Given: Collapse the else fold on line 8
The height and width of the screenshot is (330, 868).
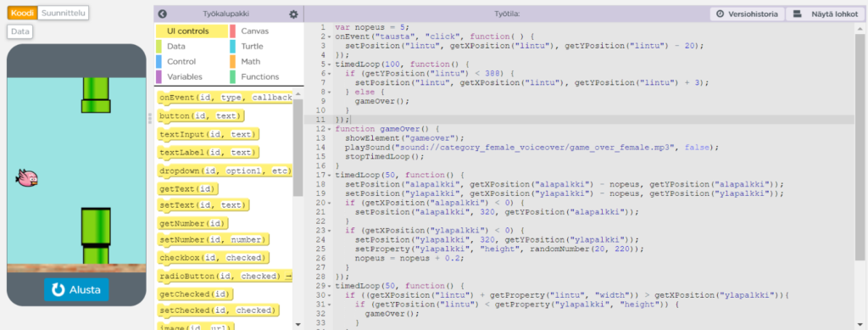Looking at the screenshot, I should (330, 92).
